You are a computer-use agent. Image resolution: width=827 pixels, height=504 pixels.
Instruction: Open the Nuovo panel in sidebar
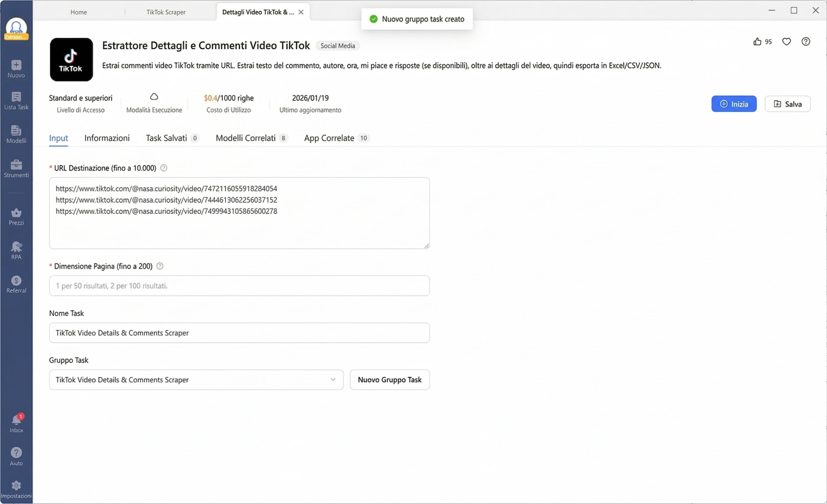tap(16, 69)
